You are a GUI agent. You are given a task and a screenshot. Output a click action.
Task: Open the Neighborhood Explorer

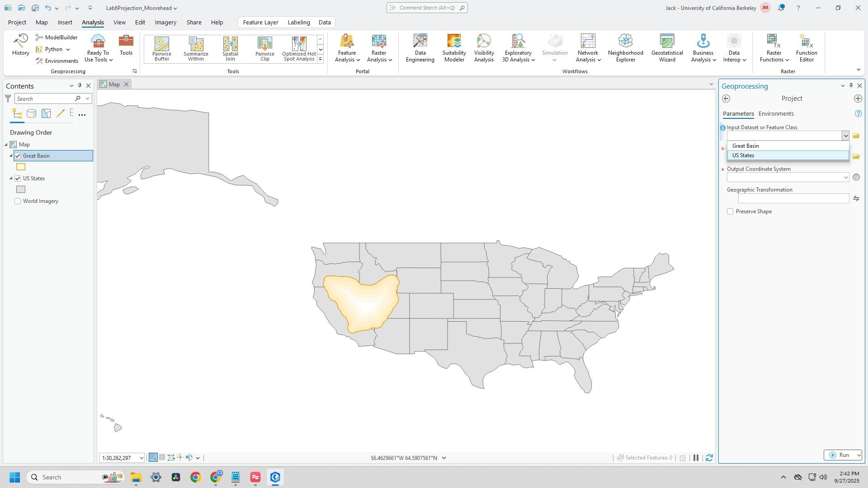(625, 48)
